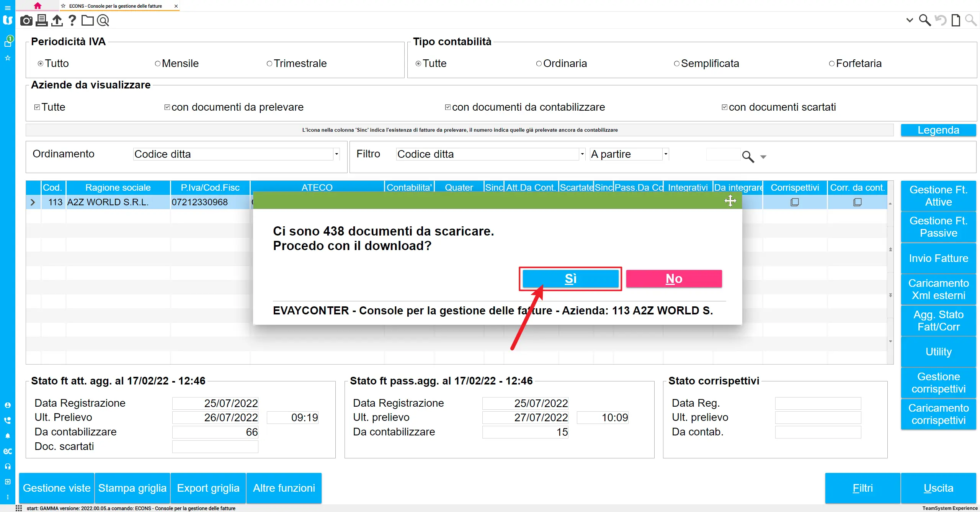Image resolution: width=980 pixels, height=512 pixels.
Task: Click the filter value input field
Action: coord(723,154)
